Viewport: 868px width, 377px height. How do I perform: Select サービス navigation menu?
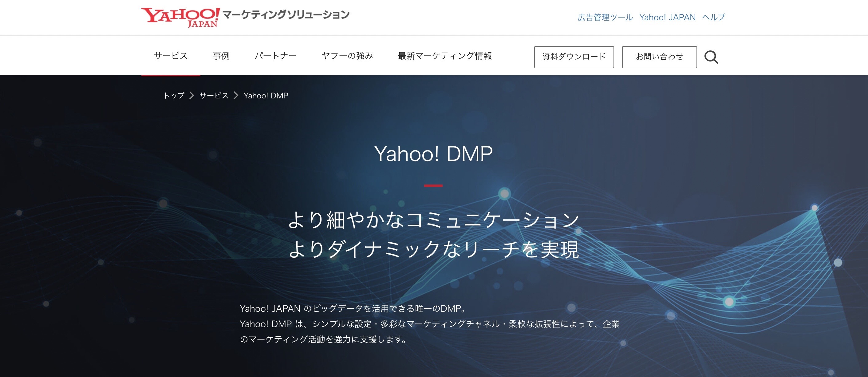pos(171,56)
